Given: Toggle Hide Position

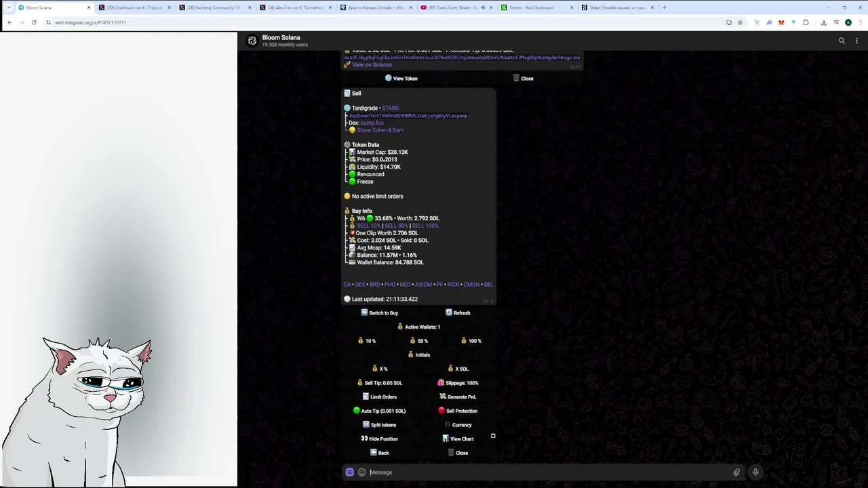Looking at the screenshot, I should pos(380,439).
